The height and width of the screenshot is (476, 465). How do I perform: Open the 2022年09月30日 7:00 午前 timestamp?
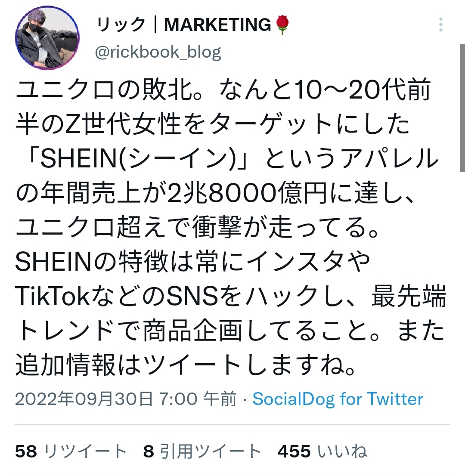pos(126,399)
